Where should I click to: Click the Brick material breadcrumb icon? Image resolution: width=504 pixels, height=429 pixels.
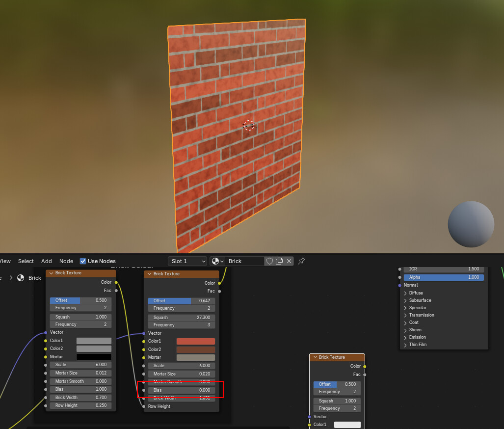point(21,278)
